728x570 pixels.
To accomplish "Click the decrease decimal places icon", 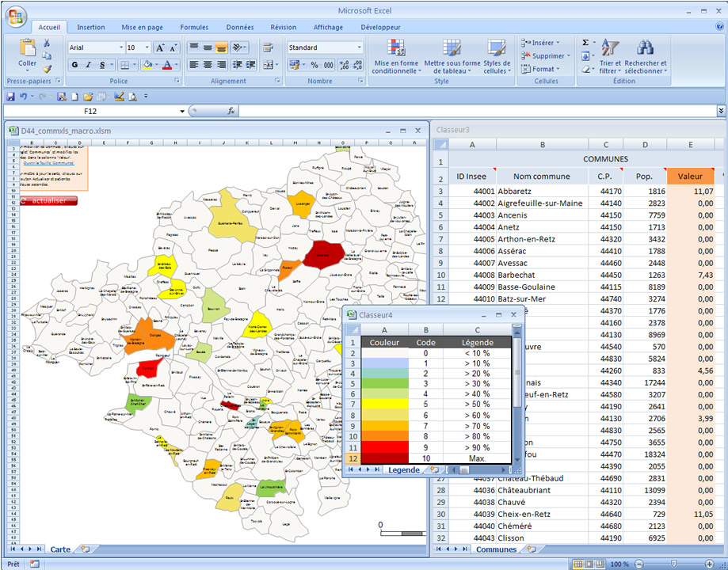I will [x=357, y=65].
